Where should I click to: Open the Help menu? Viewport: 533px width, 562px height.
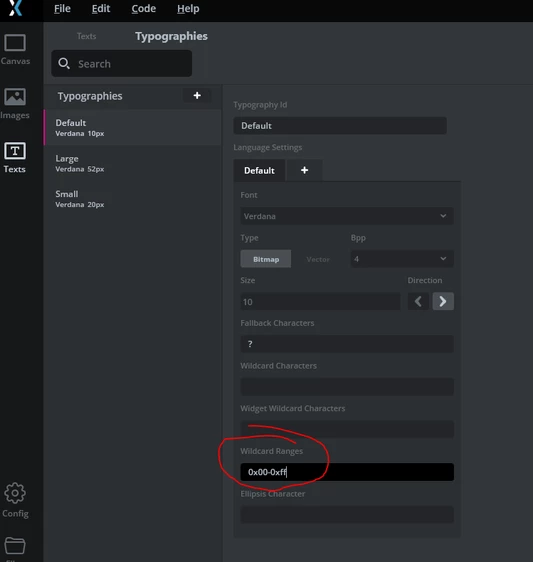pos(188,9)
